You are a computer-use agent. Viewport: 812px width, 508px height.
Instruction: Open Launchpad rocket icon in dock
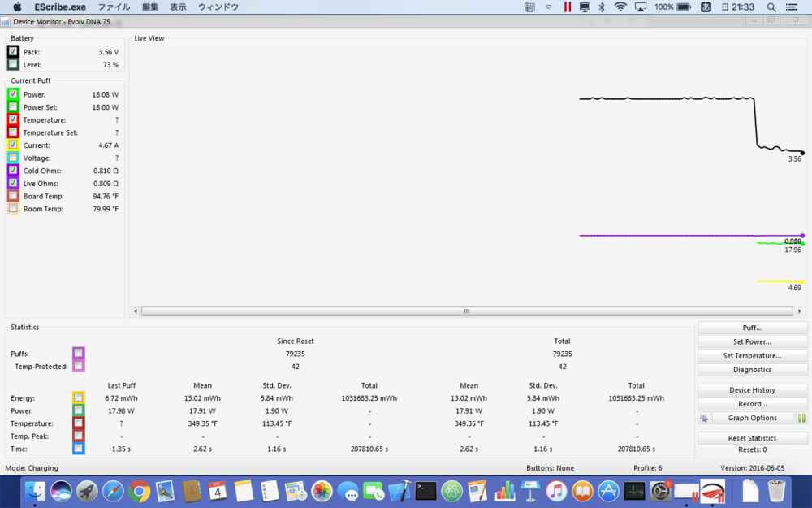tap(87, 490)
